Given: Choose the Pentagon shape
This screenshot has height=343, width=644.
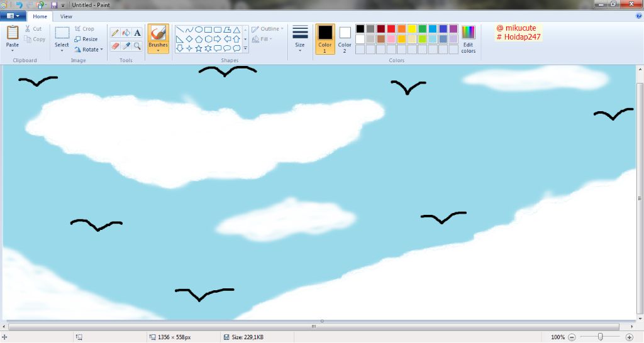Looking at the screenshot, I should (x=199, y=39).
